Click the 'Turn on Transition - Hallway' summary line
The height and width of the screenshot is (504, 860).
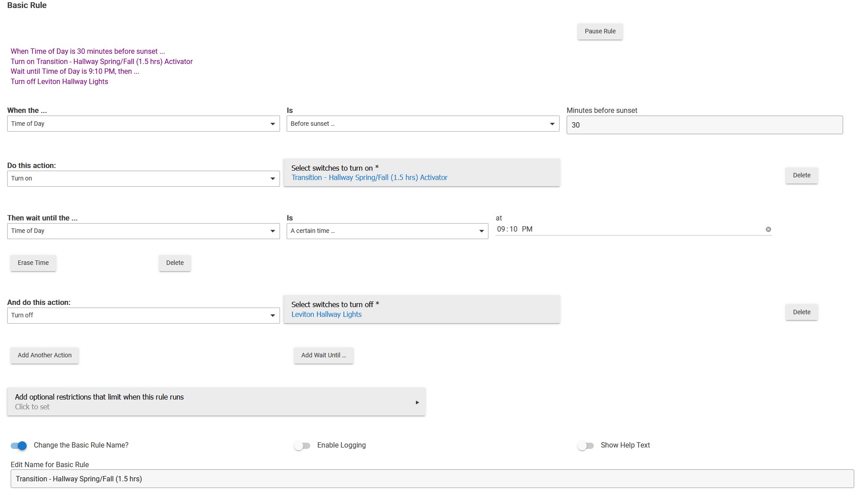(x=102, y=62)
